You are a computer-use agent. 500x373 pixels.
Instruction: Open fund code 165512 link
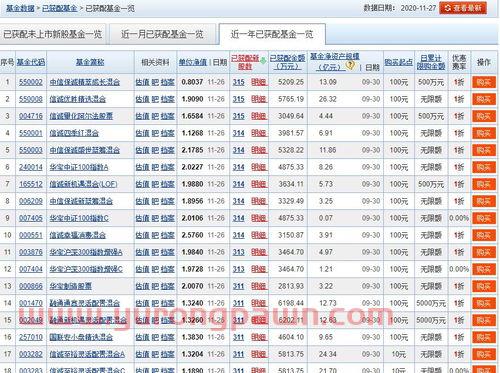coord(31,184)
